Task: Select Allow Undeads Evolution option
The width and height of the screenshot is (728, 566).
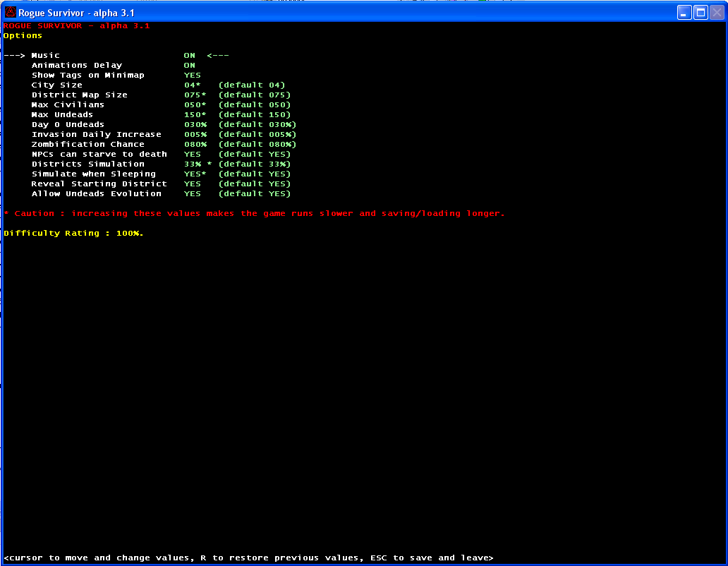Action: tap(97, 193)
